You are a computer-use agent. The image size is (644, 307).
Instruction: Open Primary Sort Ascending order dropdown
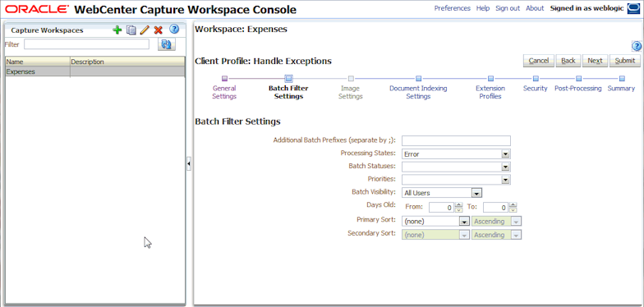pos(516,222)
